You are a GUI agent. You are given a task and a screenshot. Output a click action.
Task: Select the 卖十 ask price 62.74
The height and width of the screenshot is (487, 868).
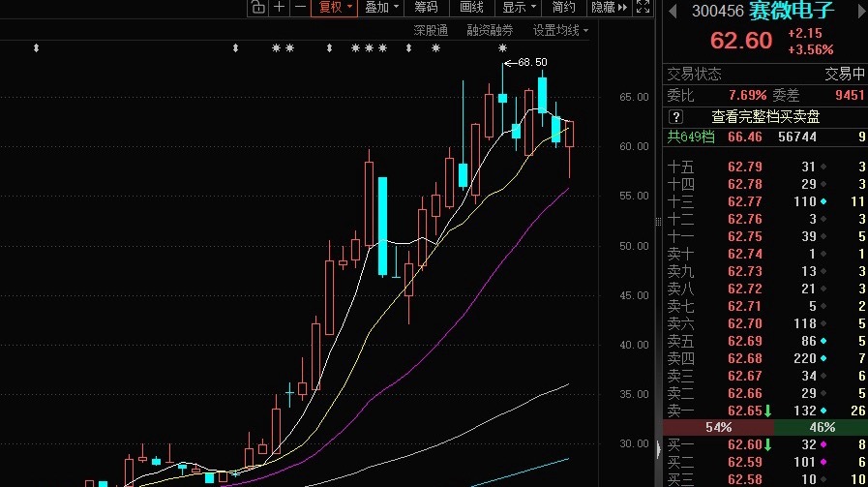(744, 254)
